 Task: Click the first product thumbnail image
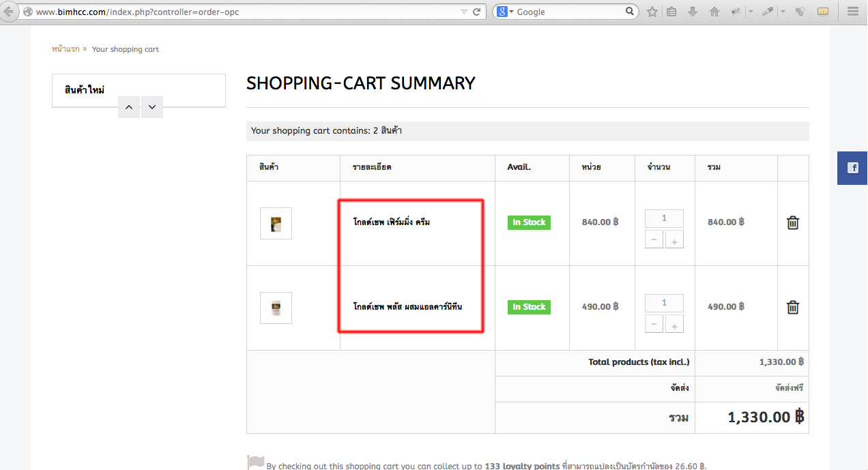click(276, 224)
